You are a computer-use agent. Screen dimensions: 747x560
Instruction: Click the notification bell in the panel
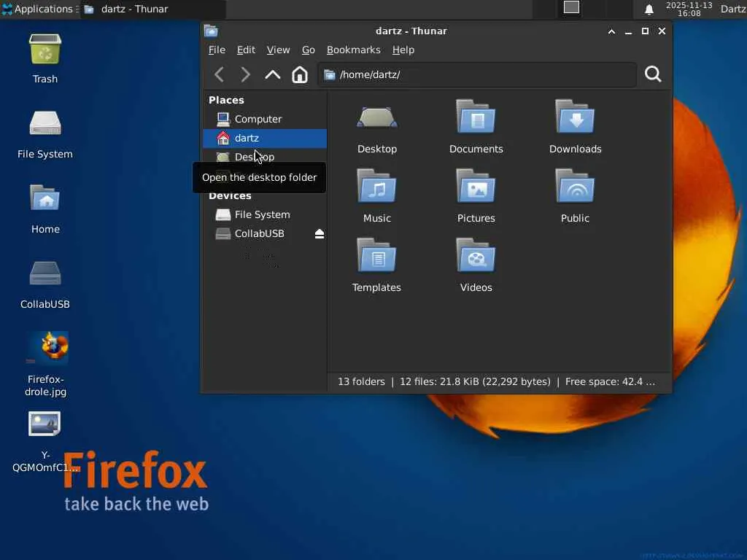coord(649,9)
